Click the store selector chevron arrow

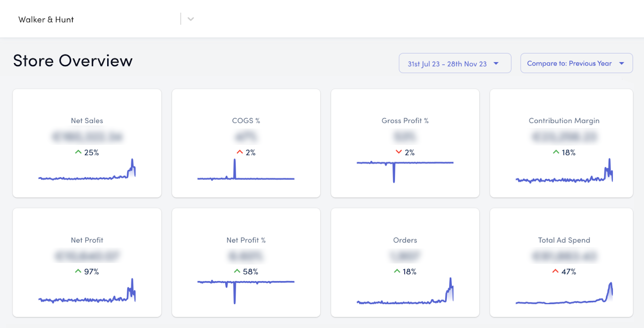tap(191, 19)
